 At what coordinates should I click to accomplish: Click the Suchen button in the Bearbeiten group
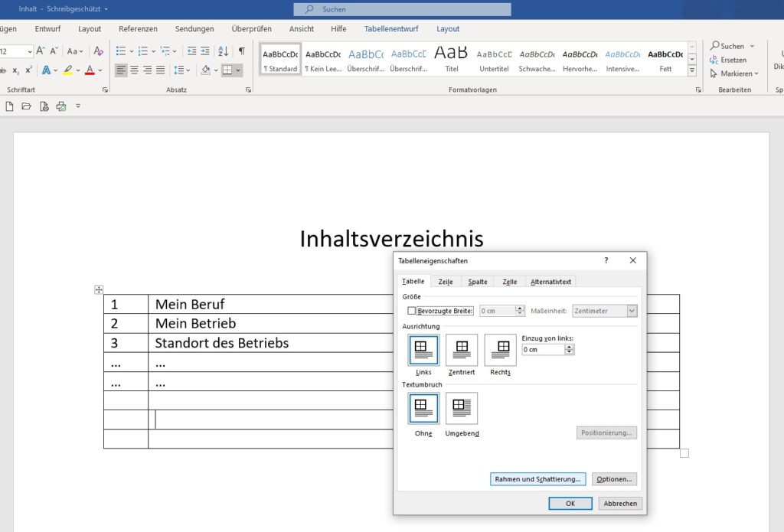pos(732,46)
